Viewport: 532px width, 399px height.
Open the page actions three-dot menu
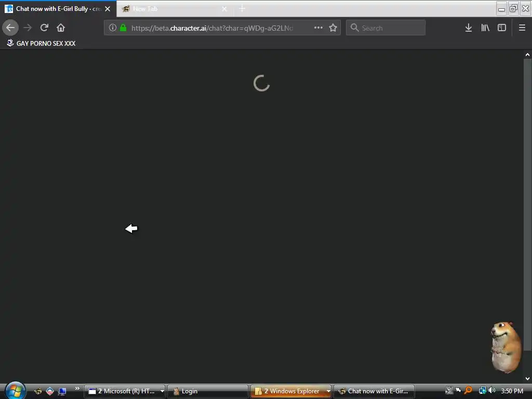click(318, 28)
